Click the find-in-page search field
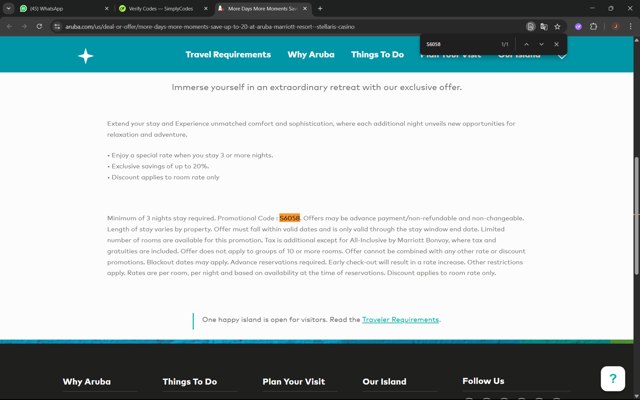The width and height of the screenshot is (640, 400). [x=459, y=44]
